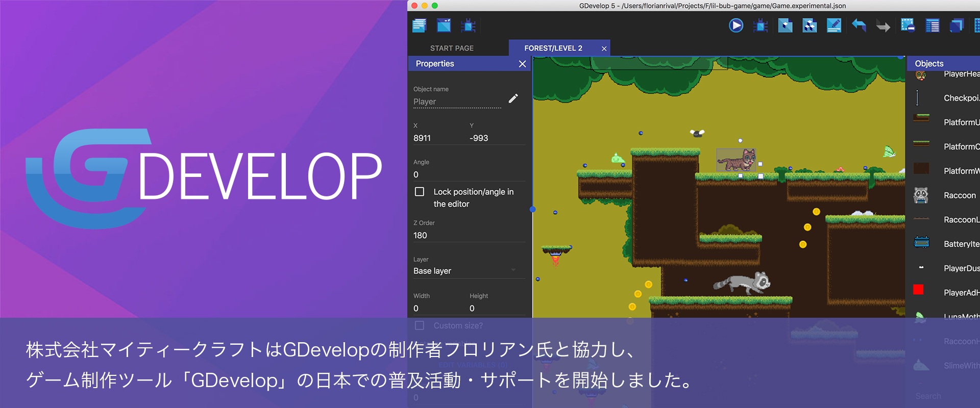Select the PlayerDus object row

[x=944, y=268]
